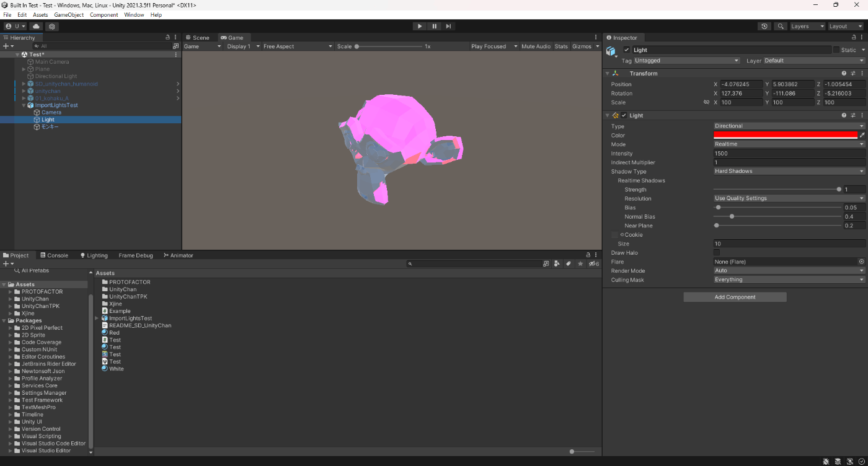Toggle the Light component enabled checkbox

[x=624, y=115]
